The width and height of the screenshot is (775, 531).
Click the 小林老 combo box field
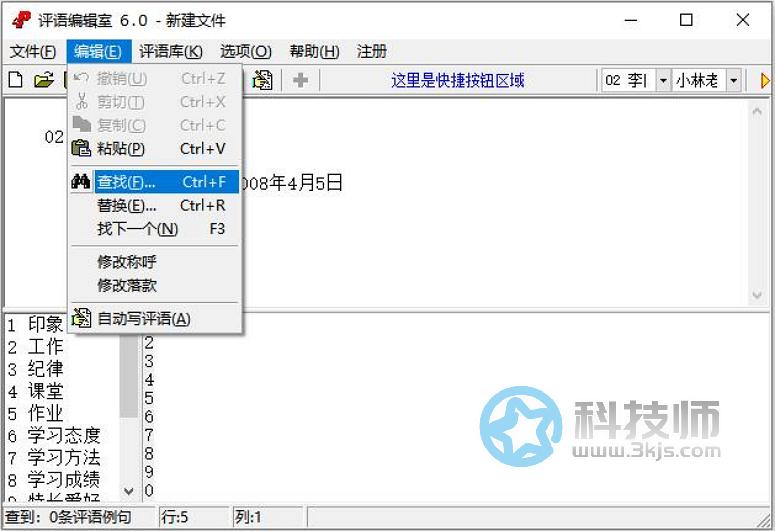(x=699, y=80)
